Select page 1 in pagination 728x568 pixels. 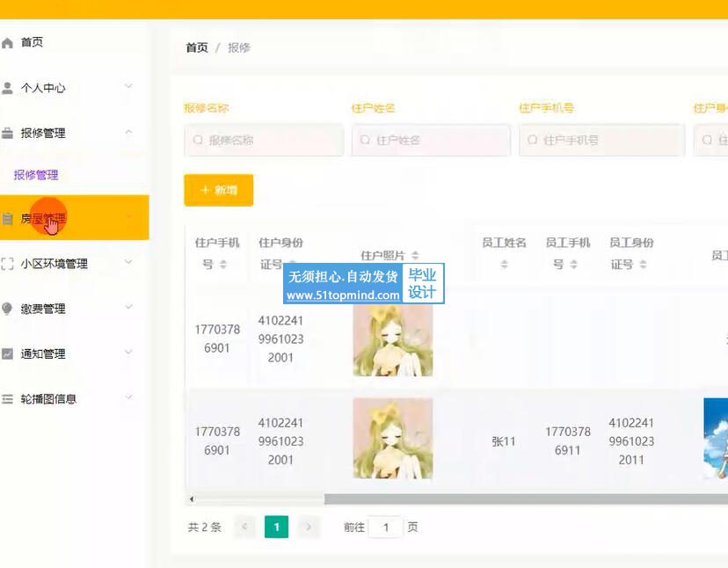277,528
